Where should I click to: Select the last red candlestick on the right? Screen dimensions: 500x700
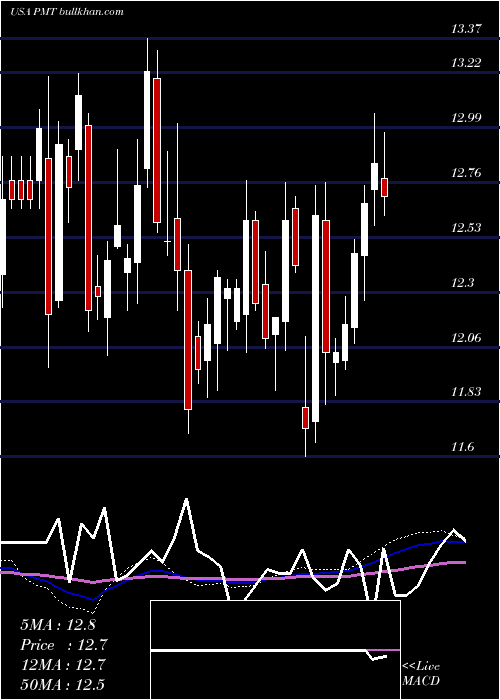[384, 187]
